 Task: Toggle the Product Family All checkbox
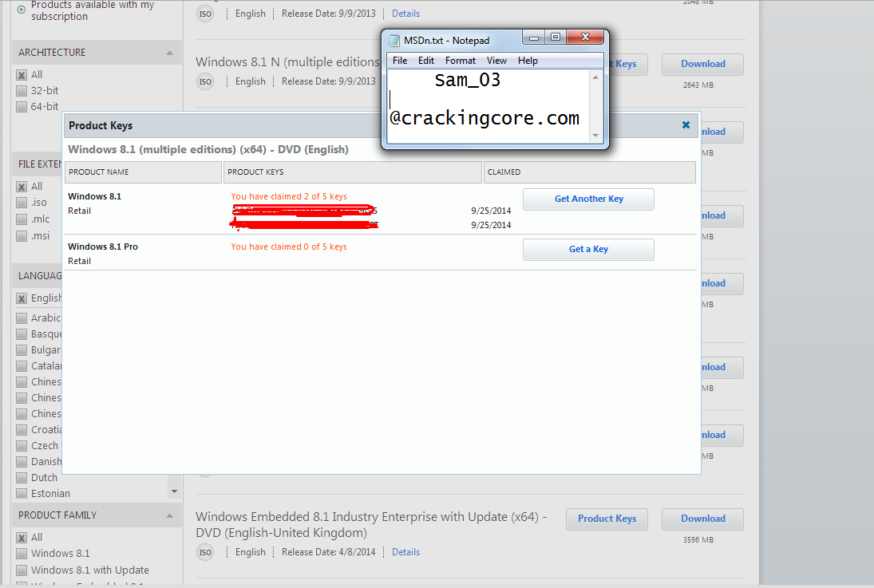point(22,538)
